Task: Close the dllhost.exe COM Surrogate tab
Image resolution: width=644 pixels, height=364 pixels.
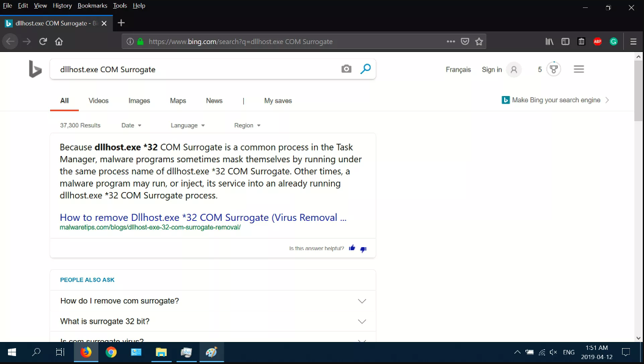Action: [104, 23]
